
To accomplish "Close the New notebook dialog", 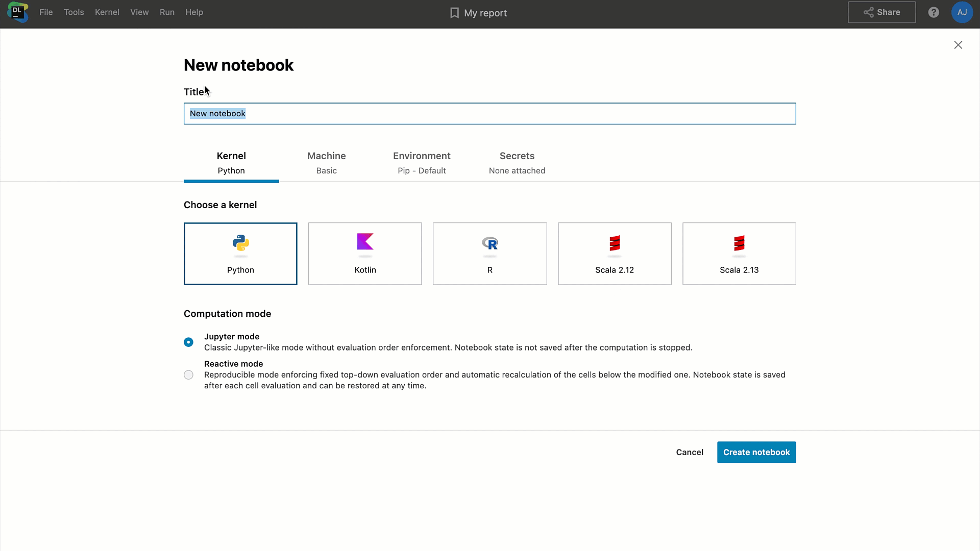I will pos(958,45).
